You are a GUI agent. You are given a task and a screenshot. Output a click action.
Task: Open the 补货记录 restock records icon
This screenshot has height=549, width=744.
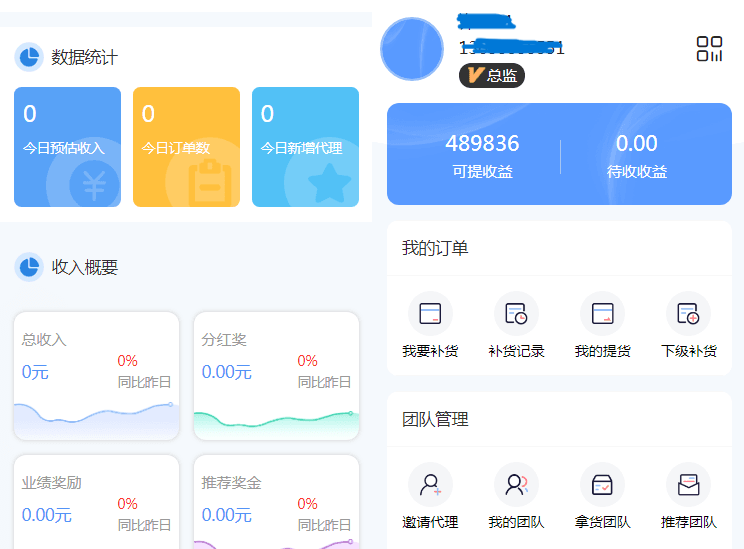click(x=516, y=314)
